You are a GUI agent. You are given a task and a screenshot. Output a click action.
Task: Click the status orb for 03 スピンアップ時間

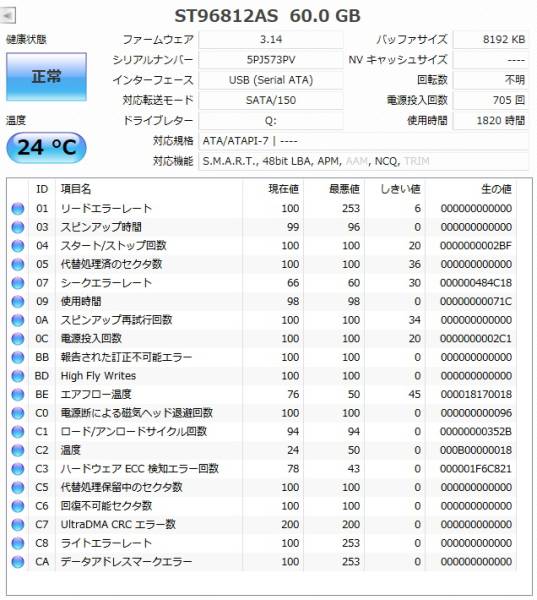[x=18, y=227]
